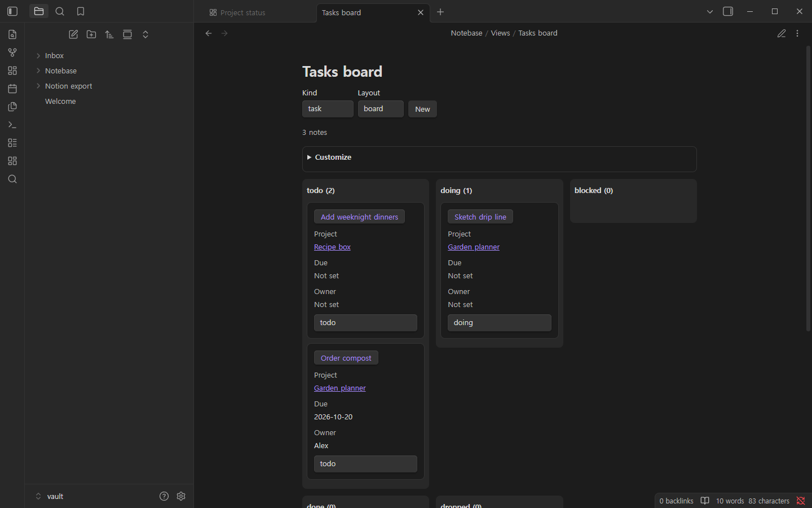Toggle the right sidebar
This screenshot has height=508, width=812.
(x=728, y=11)
